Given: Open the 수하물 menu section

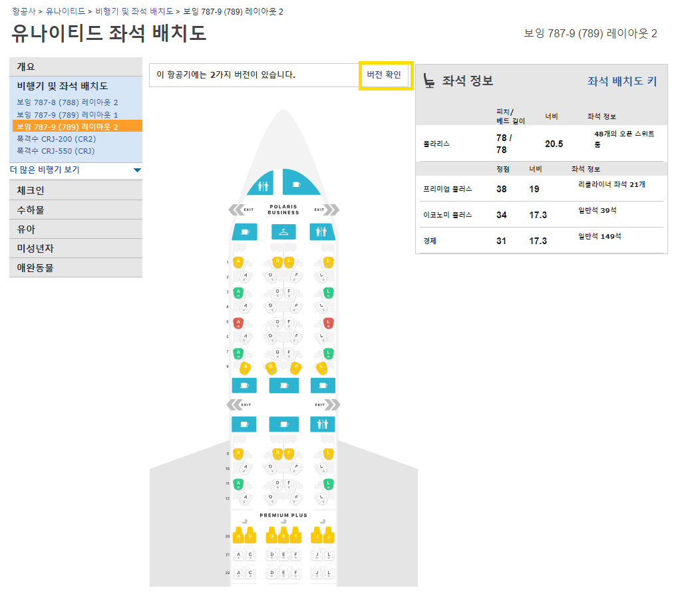Looking at the screenshot, I should coord(76,210).
